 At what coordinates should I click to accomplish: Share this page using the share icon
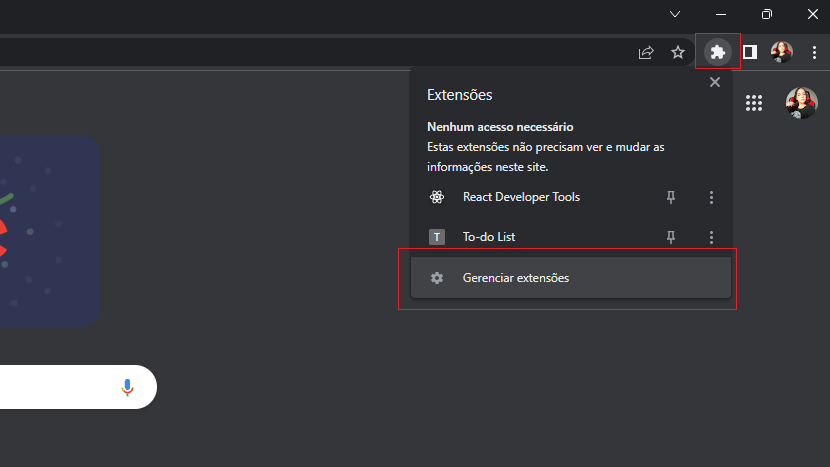coord(646,52)
